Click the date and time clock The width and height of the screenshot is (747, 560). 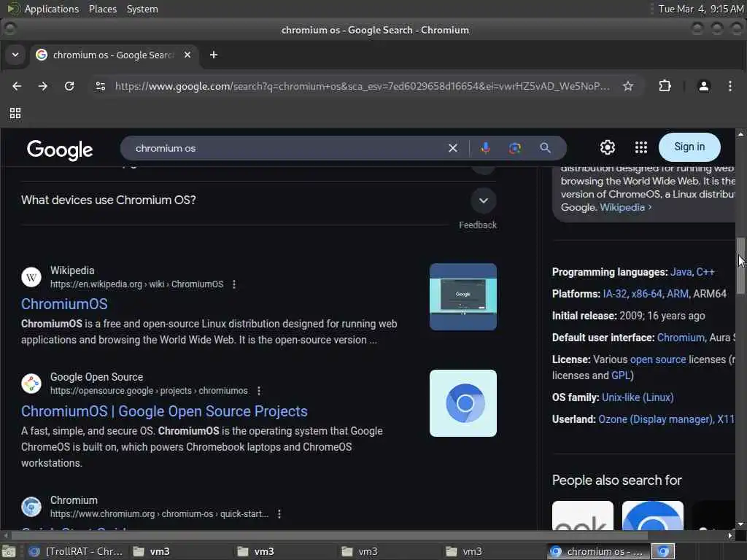coord(700,9)
